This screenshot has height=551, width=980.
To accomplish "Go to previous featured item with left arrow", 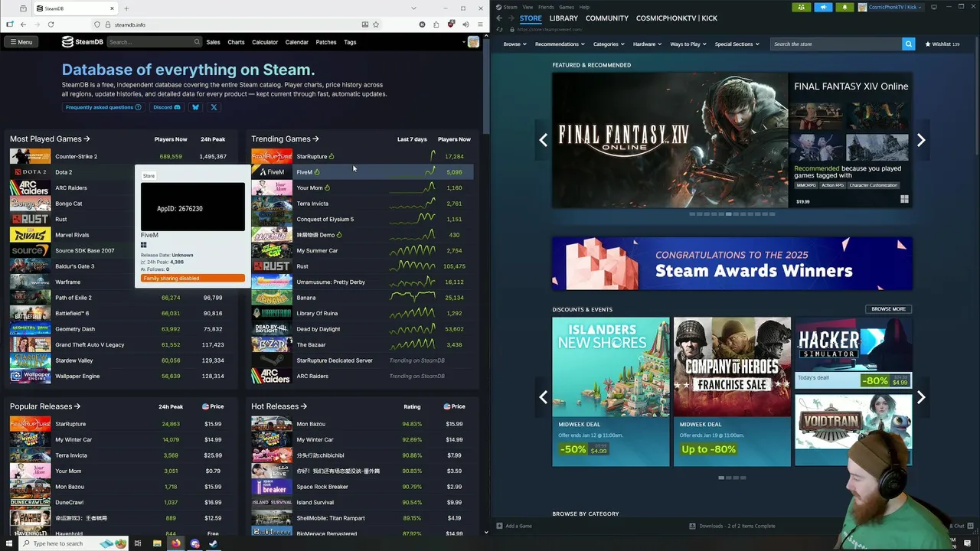I will 543,140.
